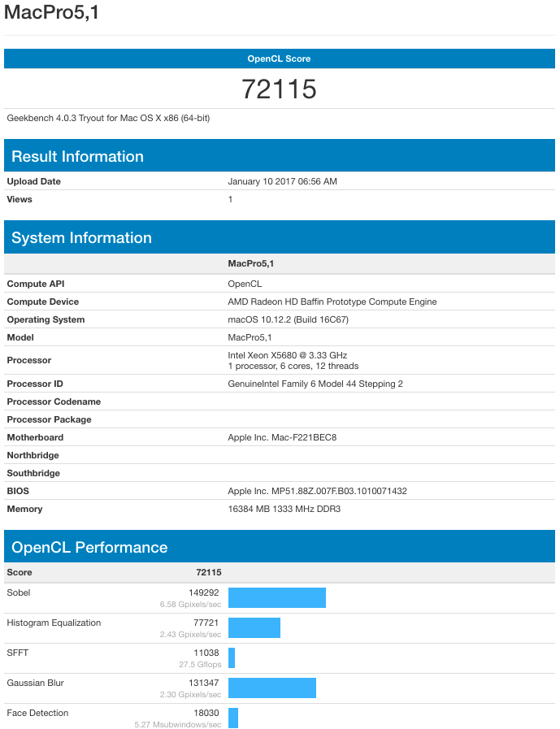Viewport: 560px width, 729px height.
Task: Select the 72115 value in Score row
Action: click(208, 572)
